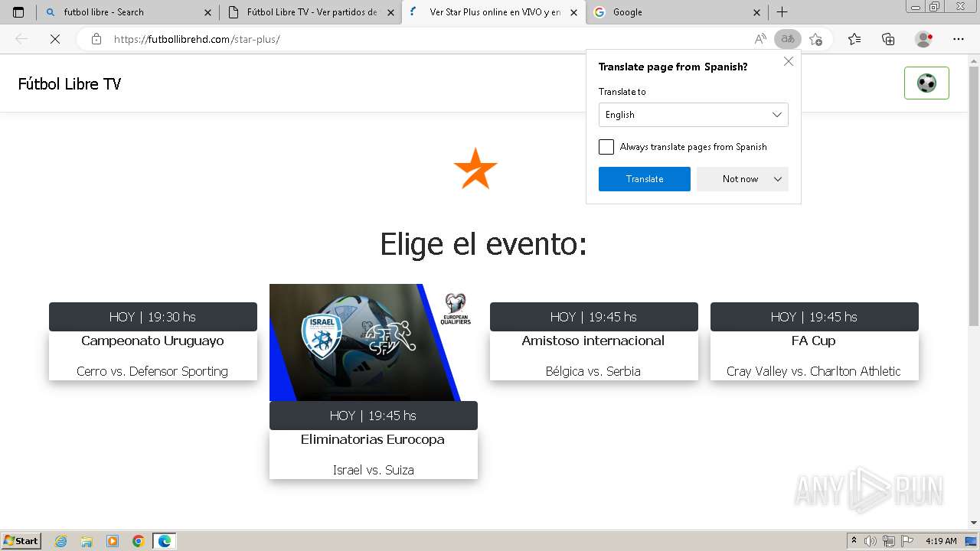Select the Ver Star Plus online tab
This screenshot has width=980, height=551.
pyautogui.click(x=494, y=12)
